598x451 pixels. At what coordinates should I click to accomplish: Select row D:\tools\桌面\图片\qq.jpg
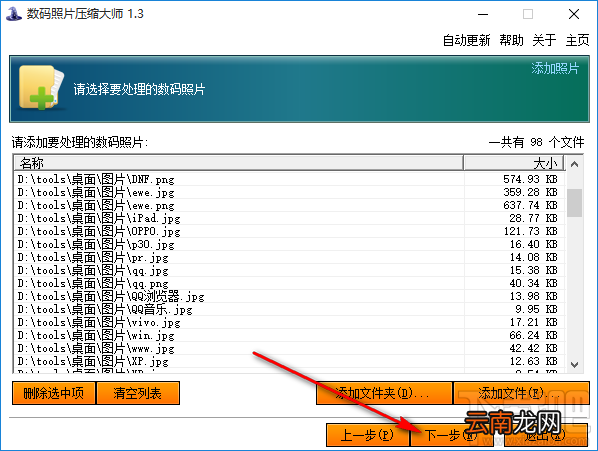pyautogui.click(x=289, y=270)
